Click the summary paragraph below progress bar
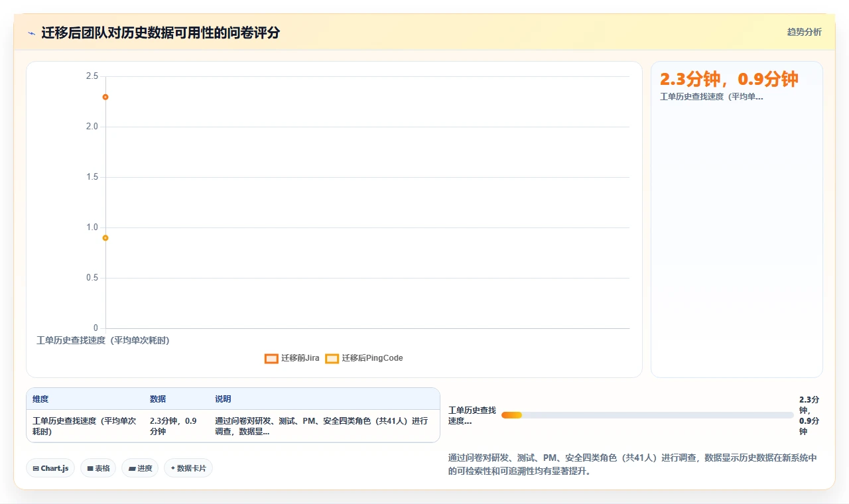The image size is (849, 504). coord(633,465)
